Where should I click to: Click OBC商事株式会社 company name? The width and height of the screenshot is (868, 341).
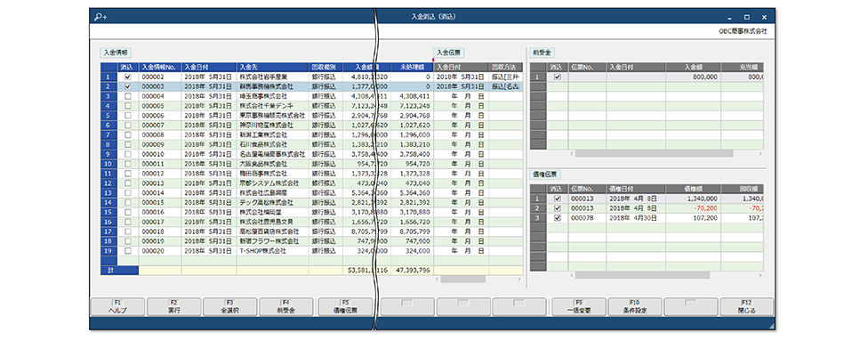(x=743, y=31)
